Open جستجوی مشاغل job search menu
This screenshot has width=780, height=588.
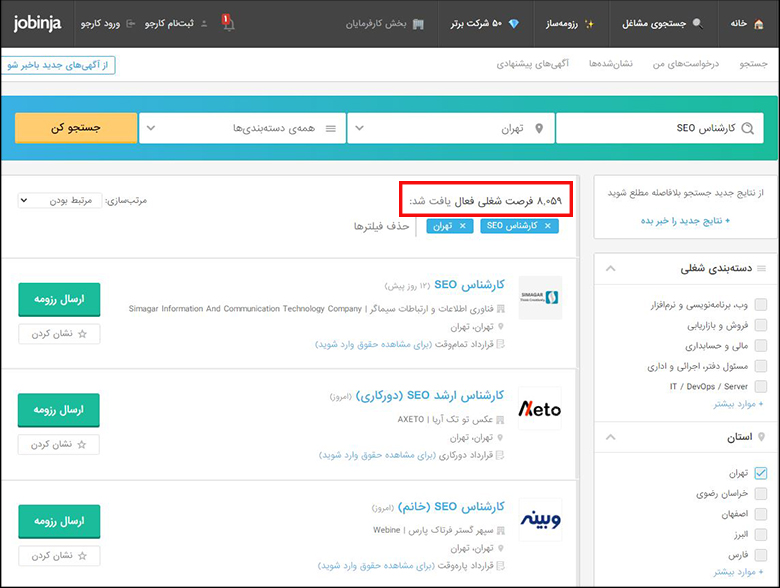point(662,23)
